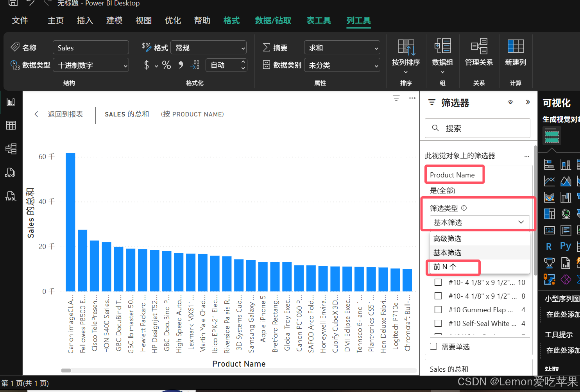Select line chart visual
Image resolution: width=580 pixels, height=392 pixels.
pyautogui.click(x=549, y=181)
